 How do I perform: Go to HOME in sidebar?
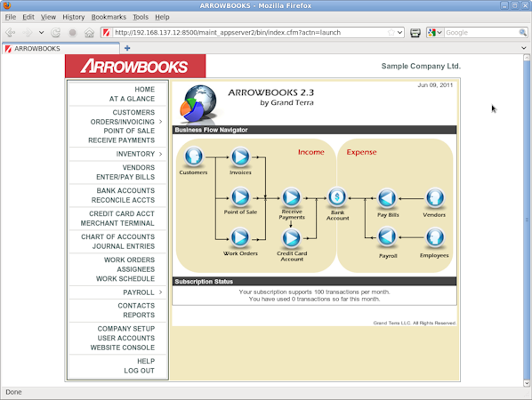[x=144, y=89]
